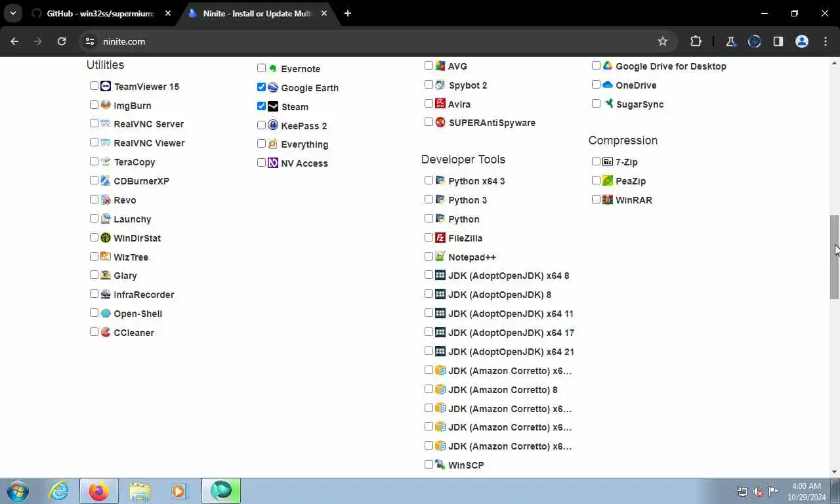View site information for ninite.com
Screen dimensions: 840x504
(91, 41)
